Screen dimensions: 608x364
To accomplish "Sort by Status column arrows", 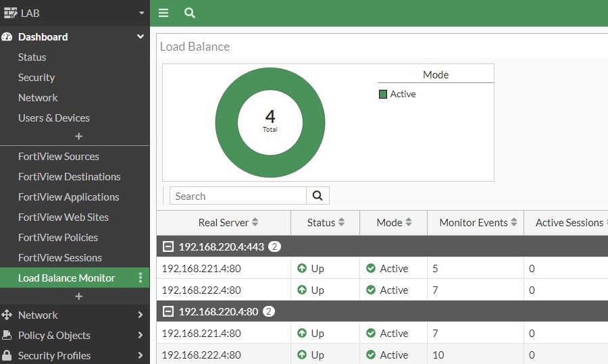I will (x=341, y=222).
